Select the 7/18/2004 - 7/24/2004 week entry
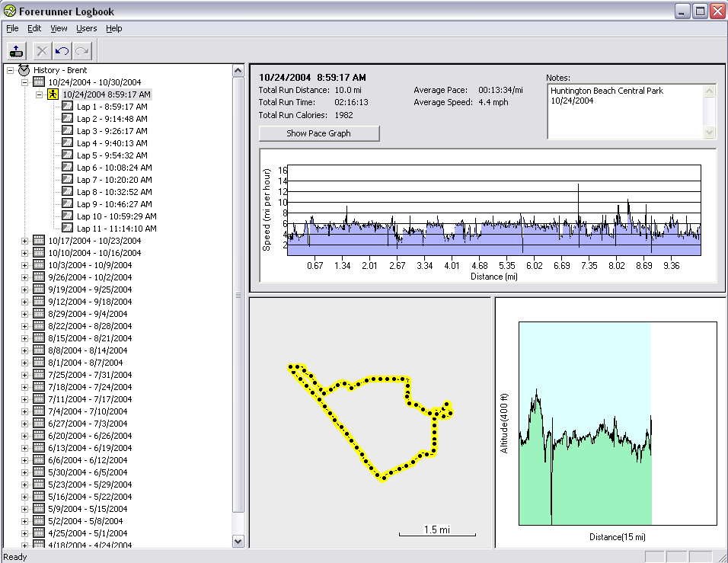Screen dimensions: 728x563 tap(90, 387)
